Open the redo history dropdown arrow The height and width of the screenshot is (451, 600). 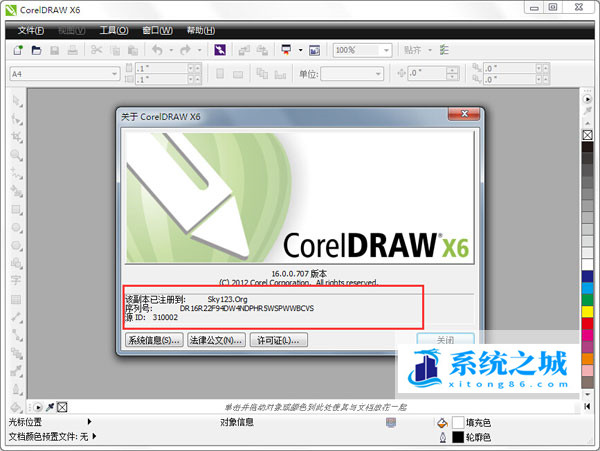[199, 50]
